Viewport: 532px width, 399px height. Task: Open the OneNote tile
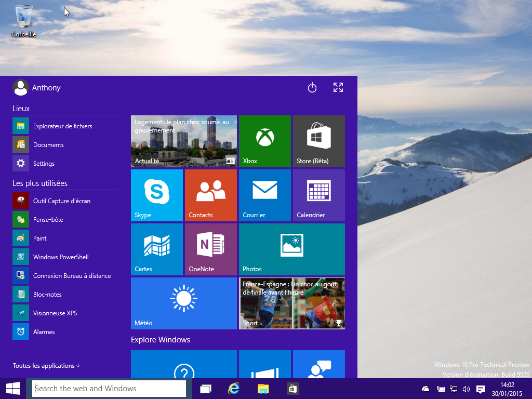pos(210,249)
